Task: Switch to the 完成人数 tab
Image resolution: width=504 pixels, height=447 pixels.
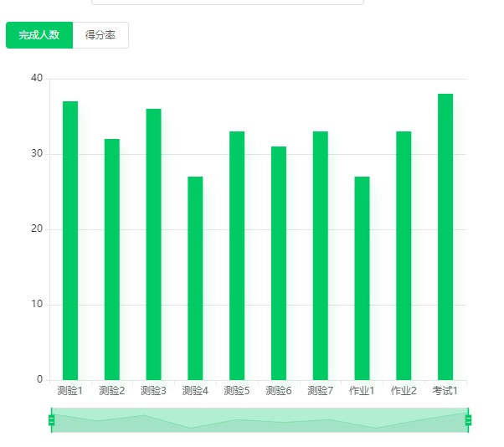Action: click(39, 35)
